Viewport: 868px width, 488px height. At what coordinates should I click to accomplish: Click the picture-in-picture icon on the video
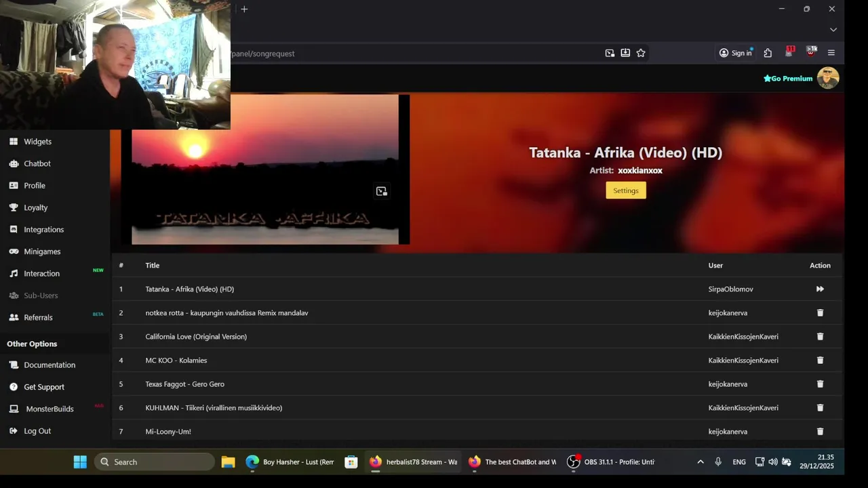coord(381,191)
